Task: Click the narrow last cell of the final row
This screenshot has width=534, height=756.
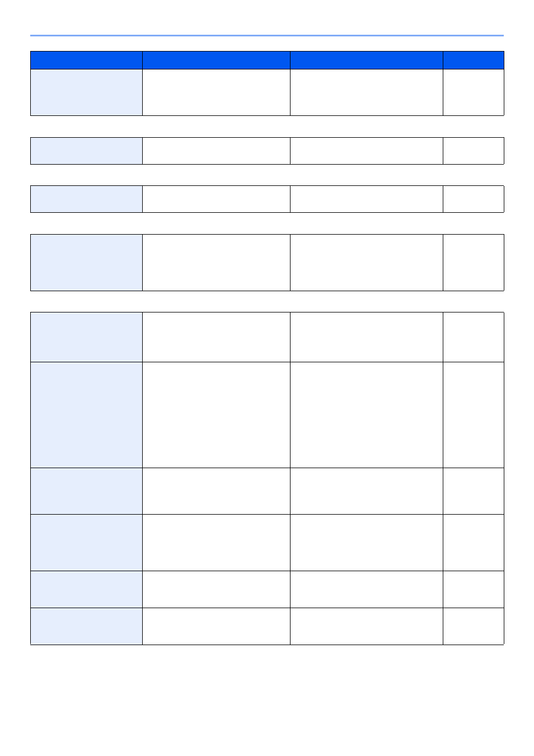Action: click(474, 626)
